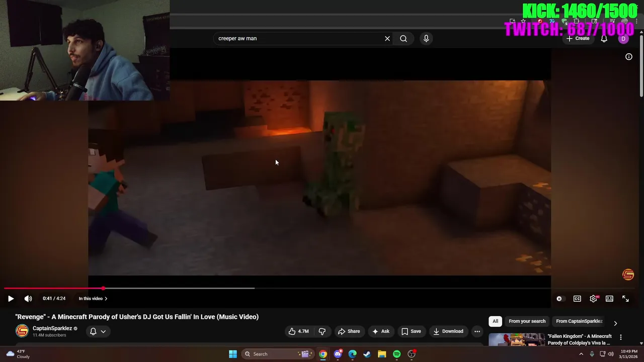Open Chrome from the taskbar

click(x=323, y=354)
